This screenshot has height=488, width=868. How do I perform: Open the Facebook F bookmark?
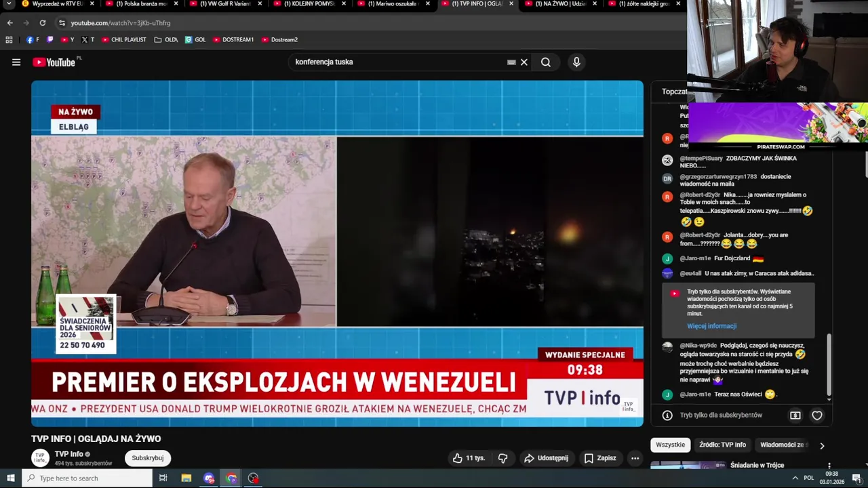[33, 40]
